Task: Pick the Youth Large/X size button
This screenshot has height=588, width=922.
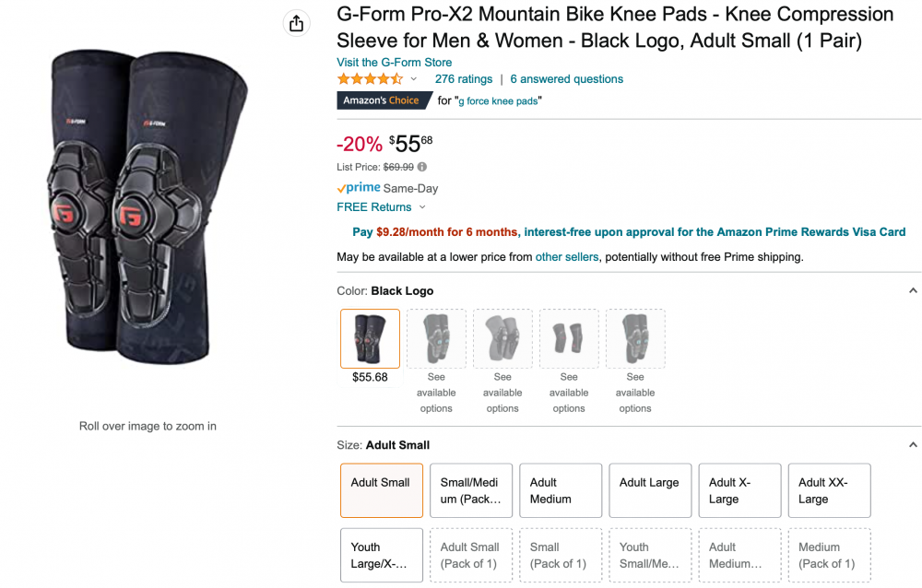Action: (382, 555)
